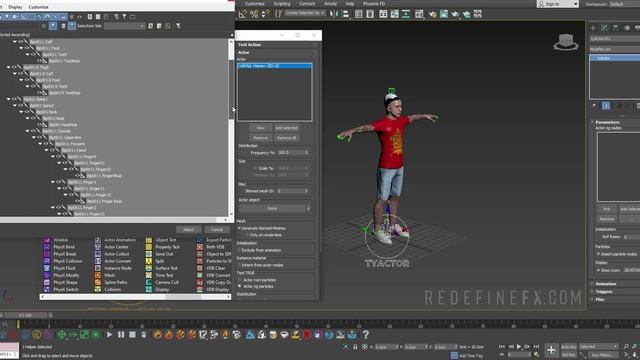Toggle Only at rendertime checkbox
The image size is (640, 360).
click(x=247, y=235)
